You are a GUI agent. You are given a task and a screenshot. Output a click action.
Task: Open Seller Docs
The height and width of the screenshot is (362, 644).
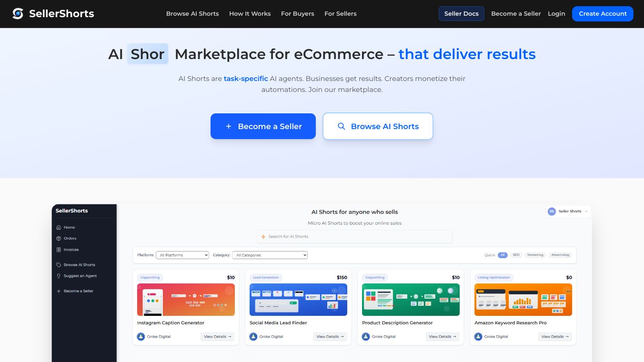(x=462, y=14)
